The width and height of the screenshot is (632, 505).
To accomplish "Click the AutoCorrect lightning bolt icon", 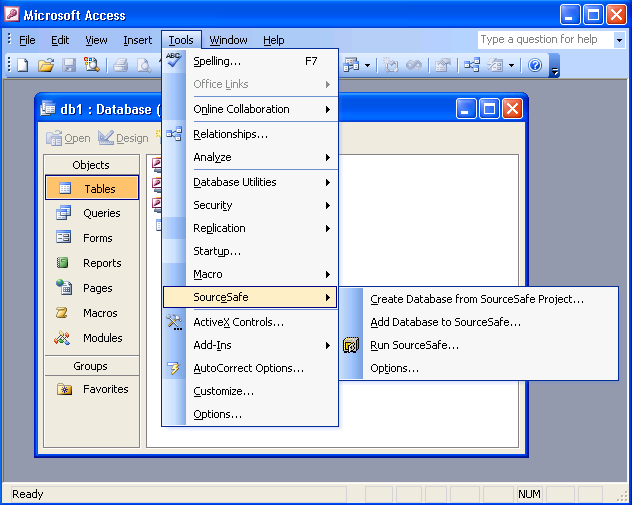I will (x=174, y=368).
